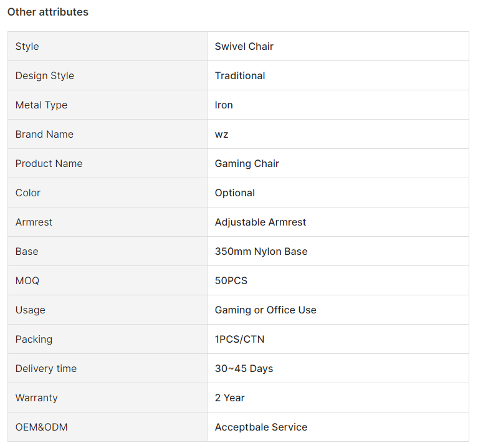Select the Adjustable Armrest value
Viewport: 478px width, 448px height.
point(261,222)
